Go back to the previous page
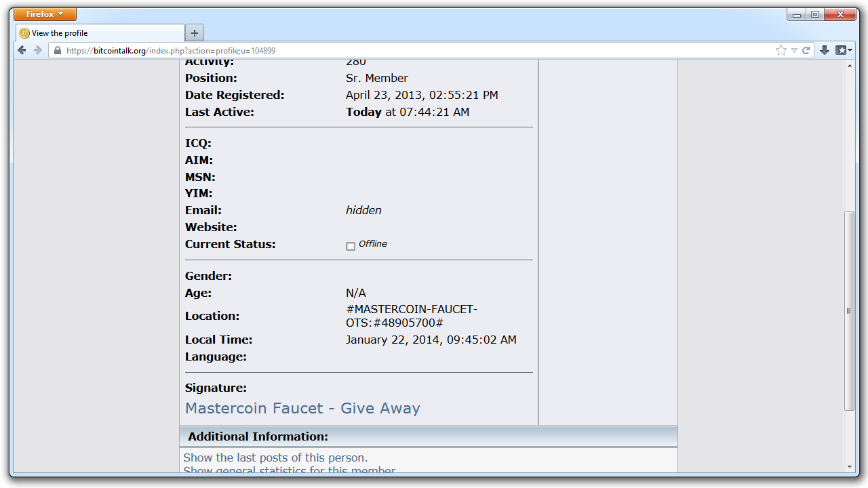 coord(22,50)
